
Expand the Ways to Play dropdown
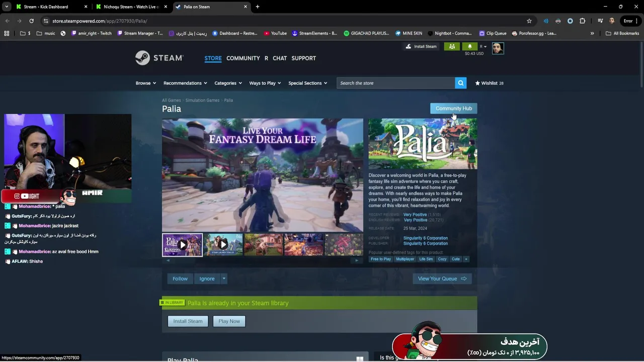265,83
